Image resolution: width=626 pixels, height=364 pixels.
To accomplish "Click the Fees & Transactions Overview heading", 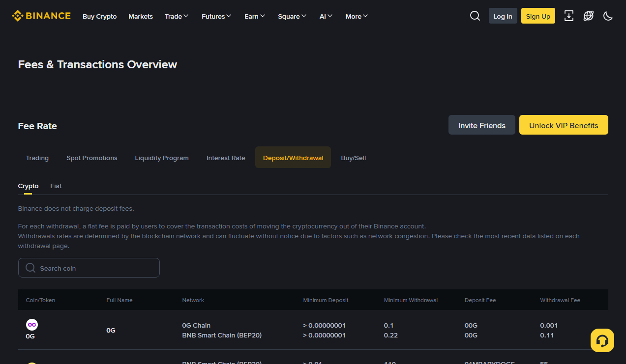I will 97,64.
